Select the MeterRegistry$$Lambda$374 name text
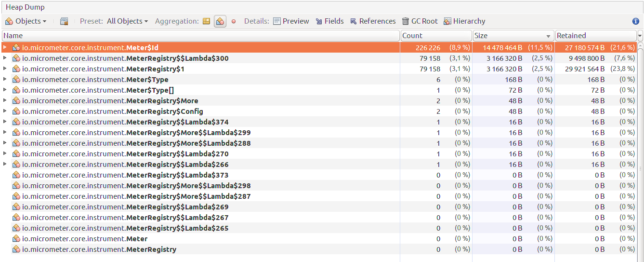This screenshot has height=262, width=644. click(x=125, y=122)
